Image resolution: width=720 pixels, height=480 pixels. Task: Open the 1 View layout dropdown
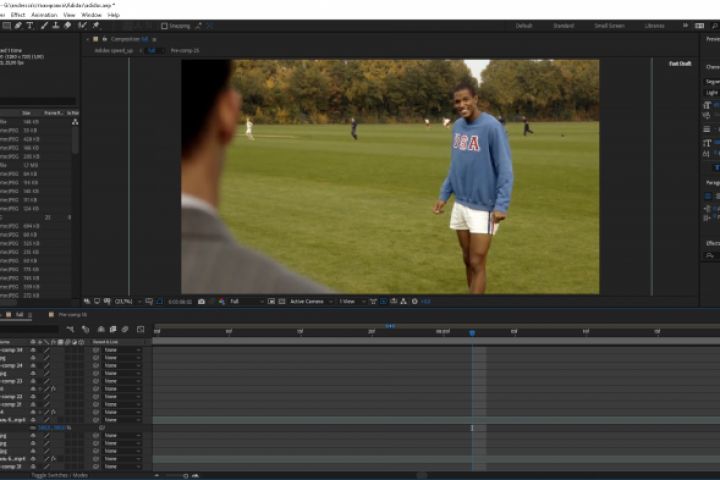[x=347, y=301]
